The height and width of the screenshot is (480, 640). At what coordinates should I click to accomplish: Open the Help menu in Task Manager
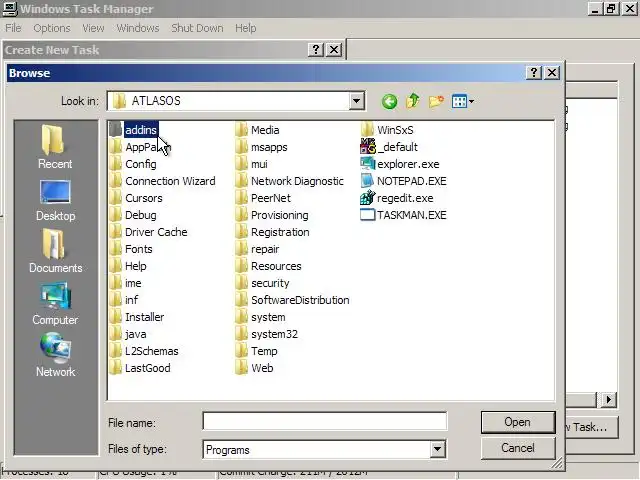(x=246, y=28)
